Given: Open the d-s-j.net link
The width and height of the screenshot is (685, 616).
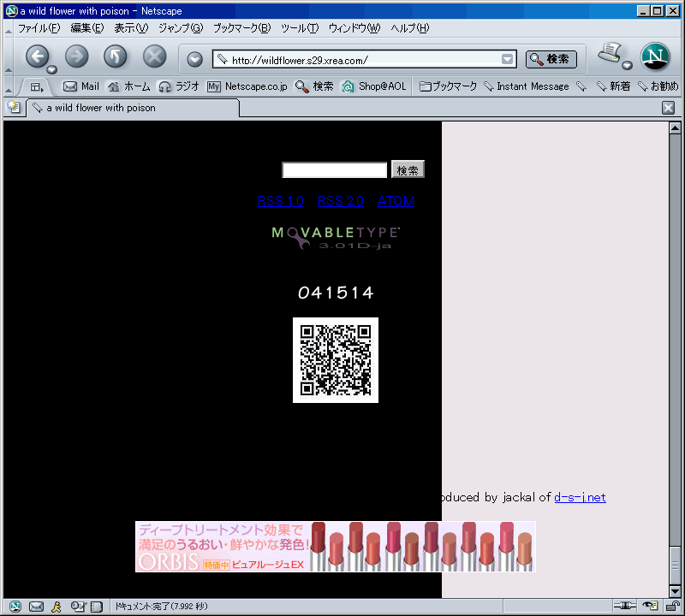Looking at the screenshot, I should click(x=581, y=497).
